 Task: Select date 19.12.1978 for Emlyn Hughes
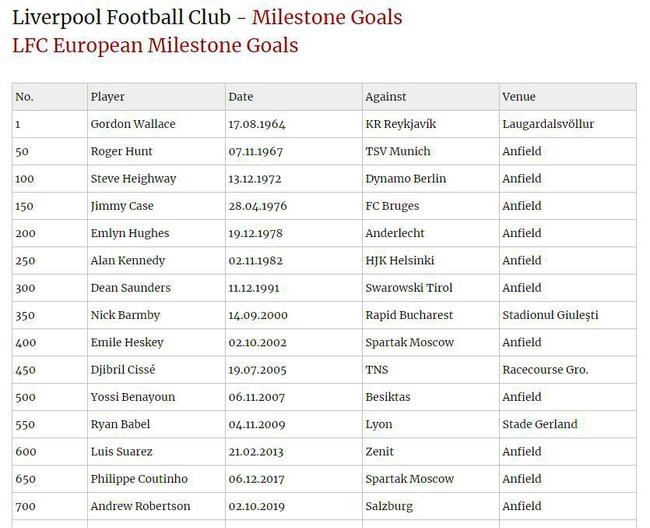(255, 233)
